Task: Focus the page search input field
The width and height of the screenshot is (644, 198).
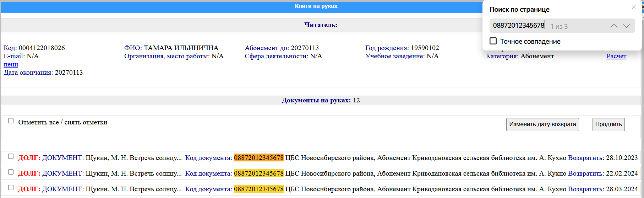Action: [518, 26]
